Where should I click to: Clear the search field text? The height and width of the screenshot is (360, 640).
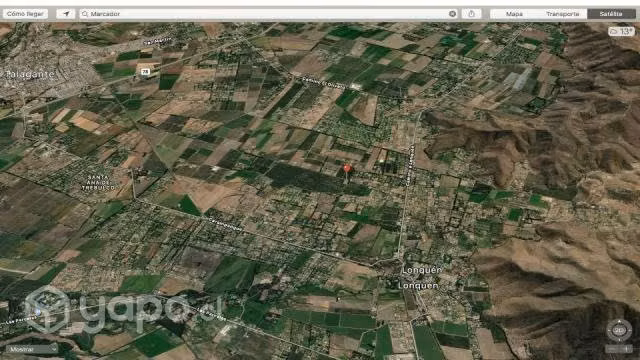(x=452, y=14)
